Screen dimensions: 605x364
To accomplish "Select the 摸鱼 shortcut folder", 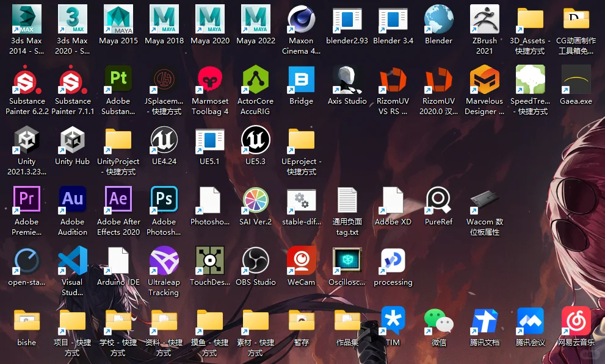I will (x=210, y=321).
